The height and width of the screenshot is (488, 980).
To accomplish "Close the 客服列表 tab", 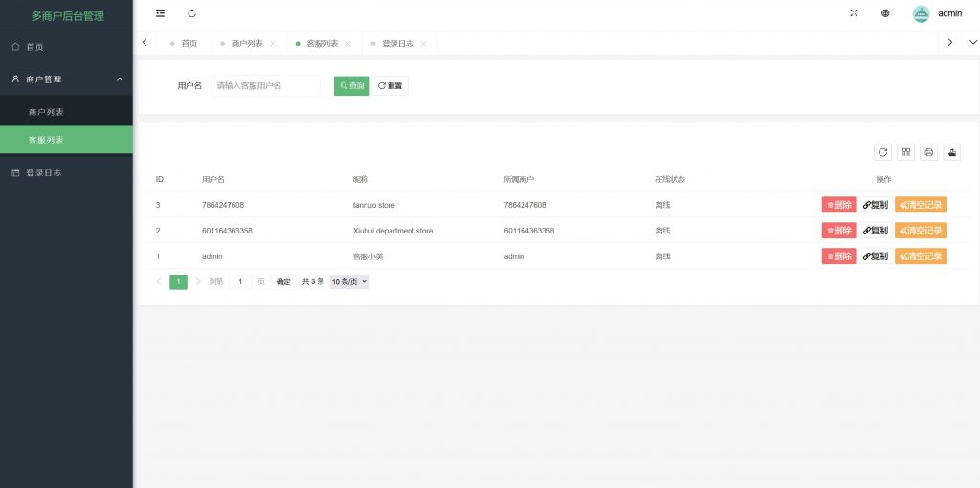I will click(348, 44).
